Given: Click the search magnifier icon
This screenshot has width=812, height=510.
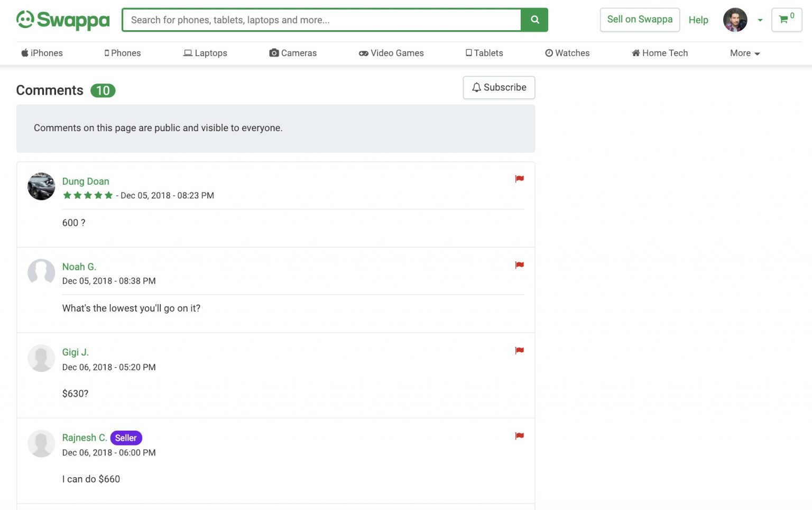Looking at the screenshot, I should [534, 20].
